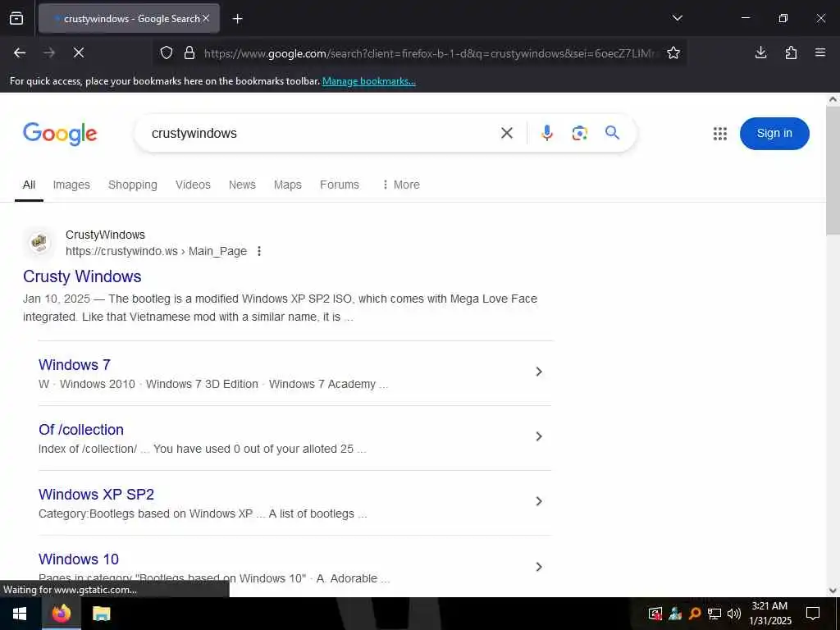Screen dimensions: 840x630
Task: Click the vertical scrollbar thumb
Action: point(833,171)
